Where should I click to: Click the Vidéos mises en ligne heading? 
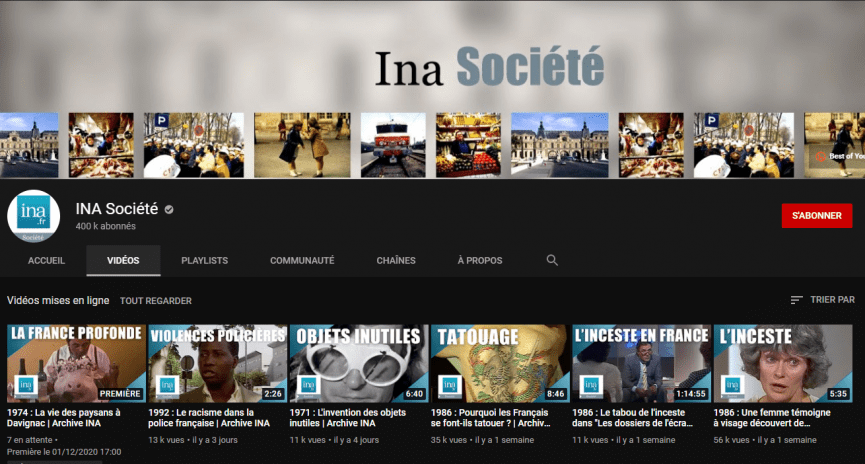coord(58,301)
